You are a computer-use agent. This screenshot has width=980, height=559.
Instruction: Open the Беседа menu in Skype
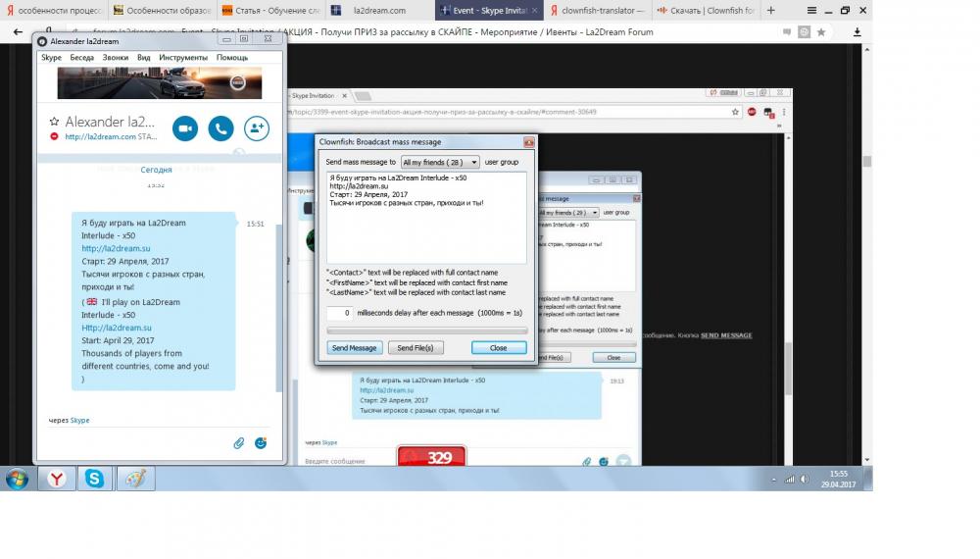point(82,58)
